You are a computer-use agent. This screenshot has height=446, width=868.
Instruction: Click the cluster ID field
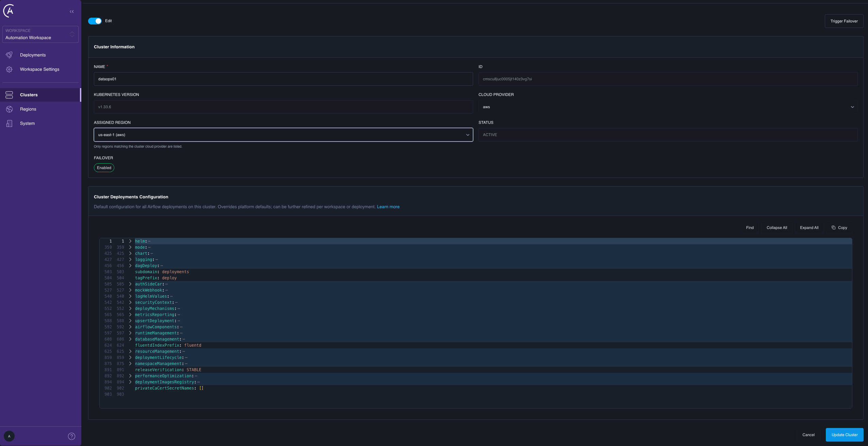[668, 79]
